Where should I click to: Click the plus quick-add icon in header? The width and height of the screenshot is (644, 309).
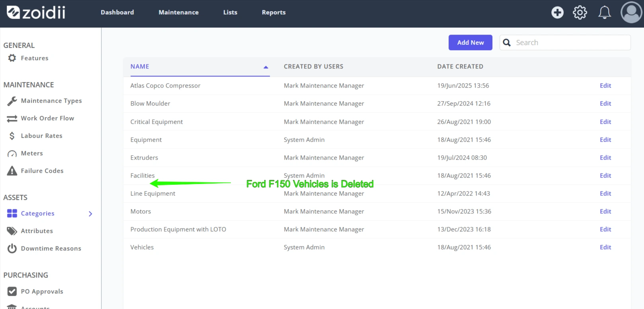pos(557,12)
